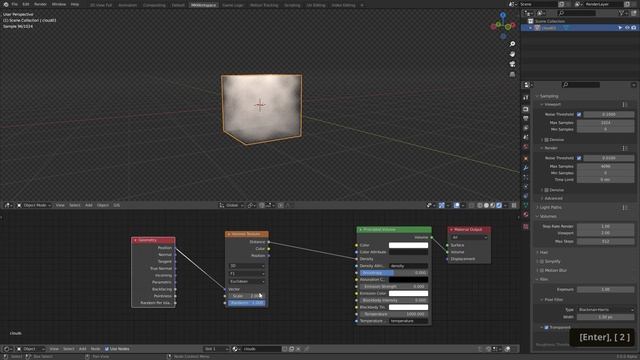This screenshot has width=640, height=360.
Task: Collapse the Sampling panel
Action: coord(549,96)
